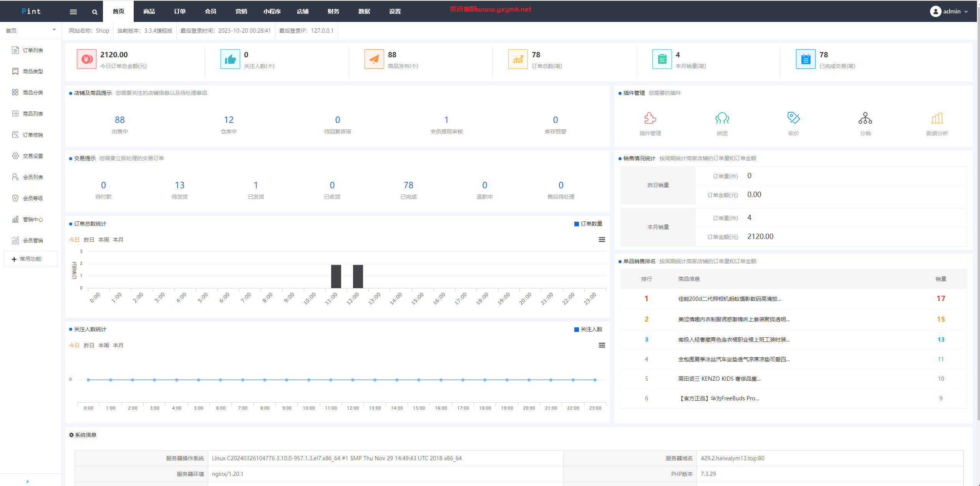Screen dimensions: 980x486
Task: Click the 高田贤三 KENZO KIDS product row
Action: (794, 379)
